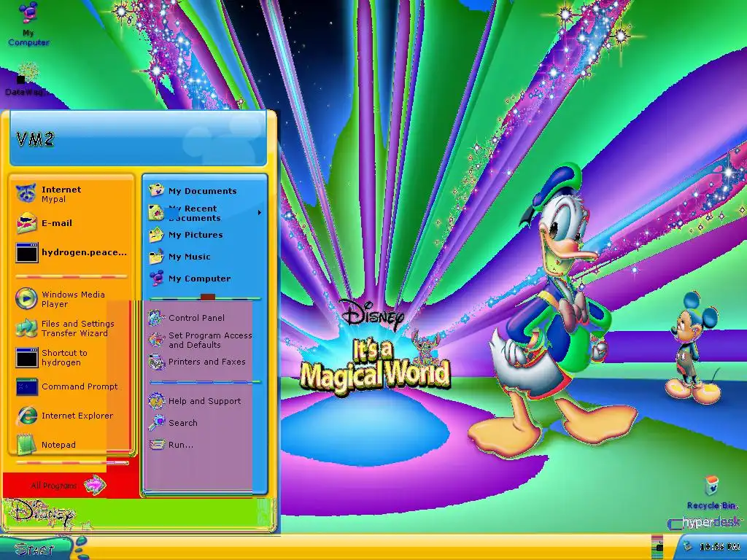Choose the Run... entry
Viewport: 747px width, 560px height.
pyautogui.click(x=205, y=445)
